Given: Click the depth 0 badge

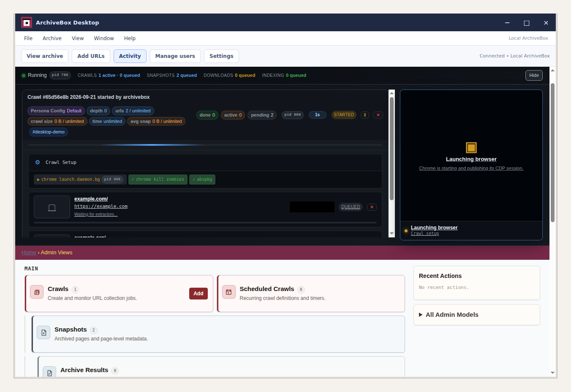Looking at the screenshot, I should (98, 111).
